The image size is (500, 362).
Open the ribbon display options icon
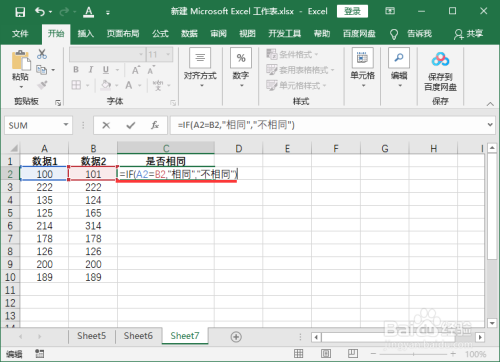point(390,11)
